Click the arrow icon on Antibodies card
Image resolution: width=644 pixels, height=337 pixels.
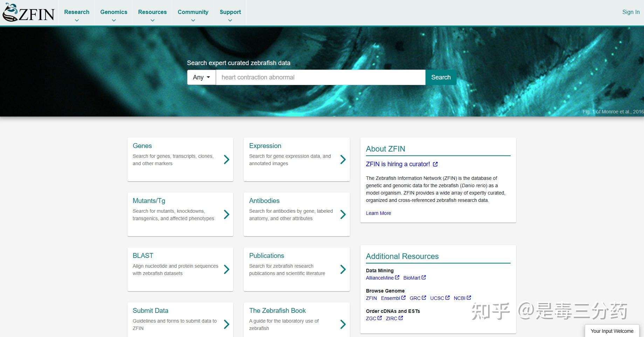pos(343,215)
